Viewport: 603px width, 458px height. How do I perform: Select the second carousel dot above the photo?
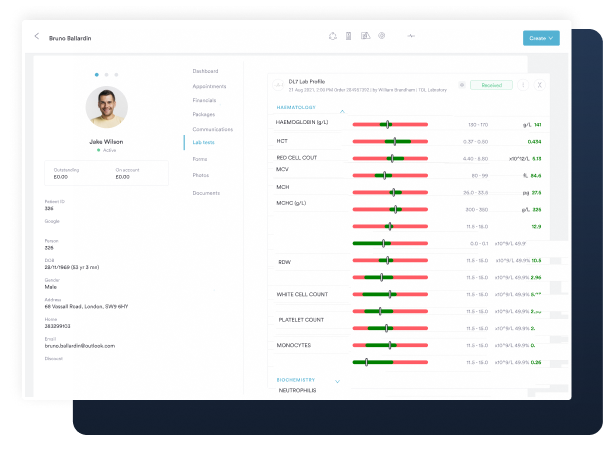click(107, 74)
